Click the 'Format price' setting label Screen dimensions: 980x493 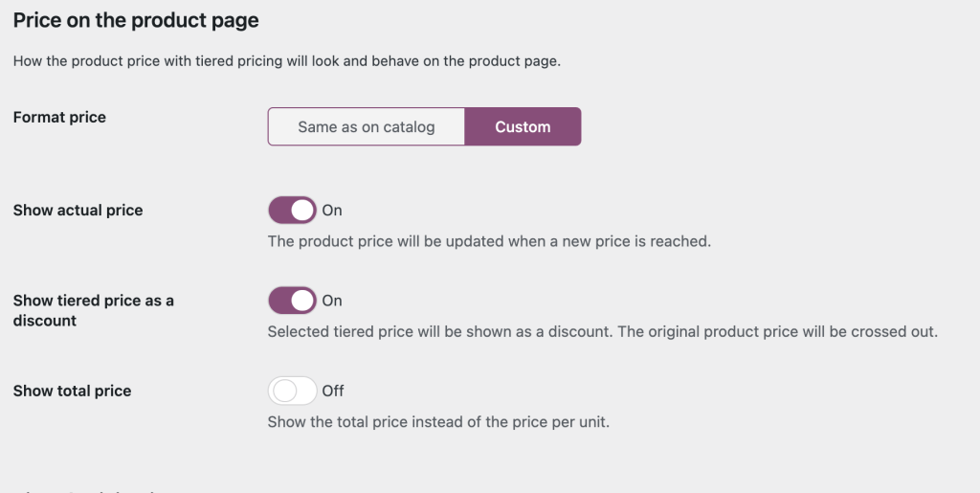coord(59,117)
